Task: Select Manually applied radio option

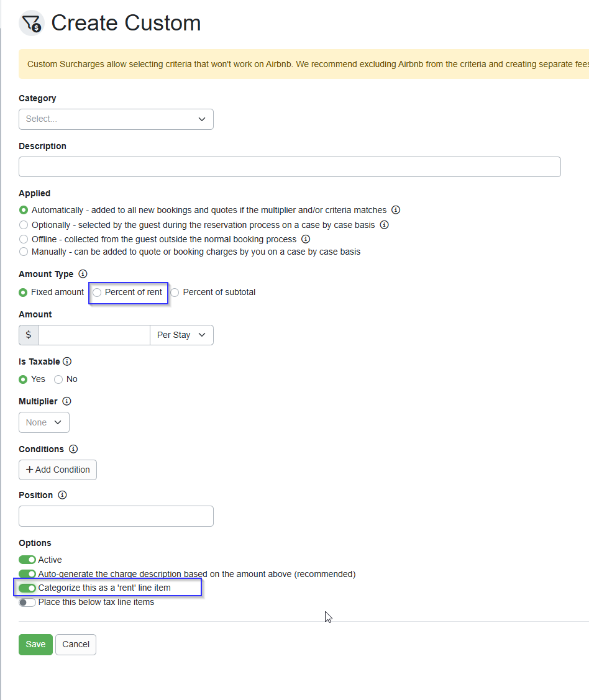Action: tap(24, 252)
